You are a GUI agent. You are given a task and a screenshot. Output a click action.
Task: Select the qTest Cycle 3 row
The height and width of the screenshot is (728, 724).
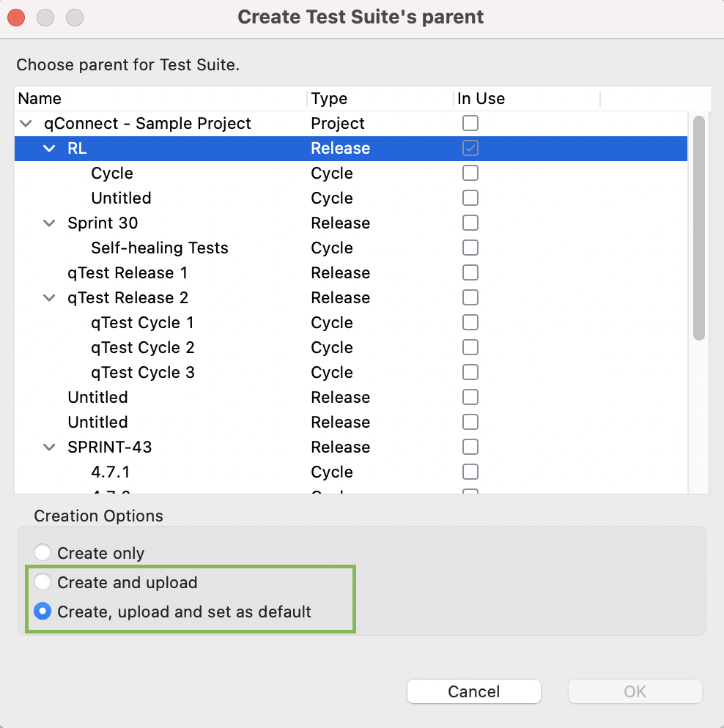142,372
